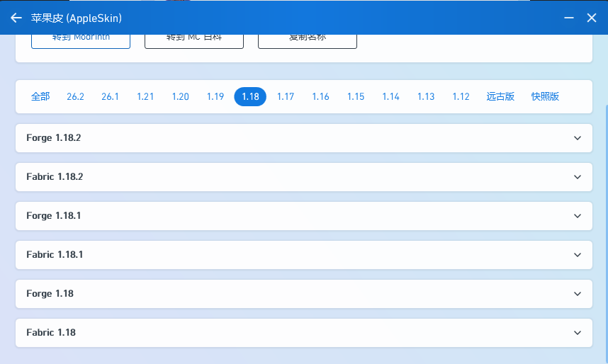Select the 26.2 version filter
Viewport: 608px width, 364px height.
click(x=75, y=96)
